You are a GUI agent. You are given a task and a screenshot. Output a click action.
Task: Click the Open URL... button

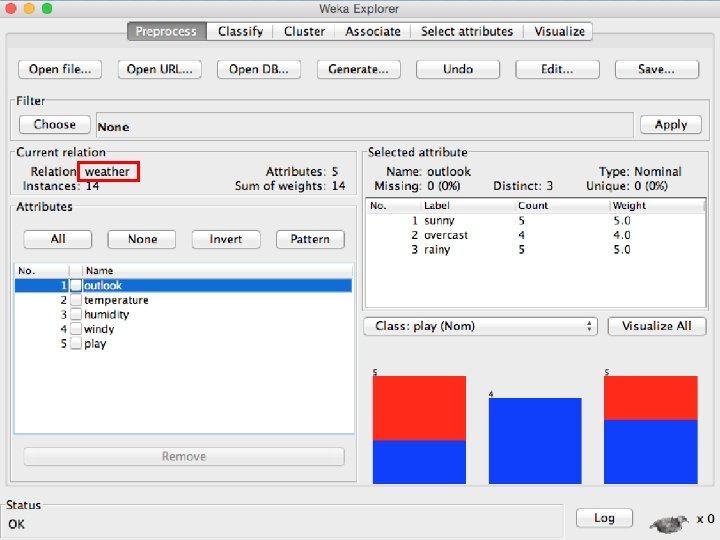pos(159,69)
